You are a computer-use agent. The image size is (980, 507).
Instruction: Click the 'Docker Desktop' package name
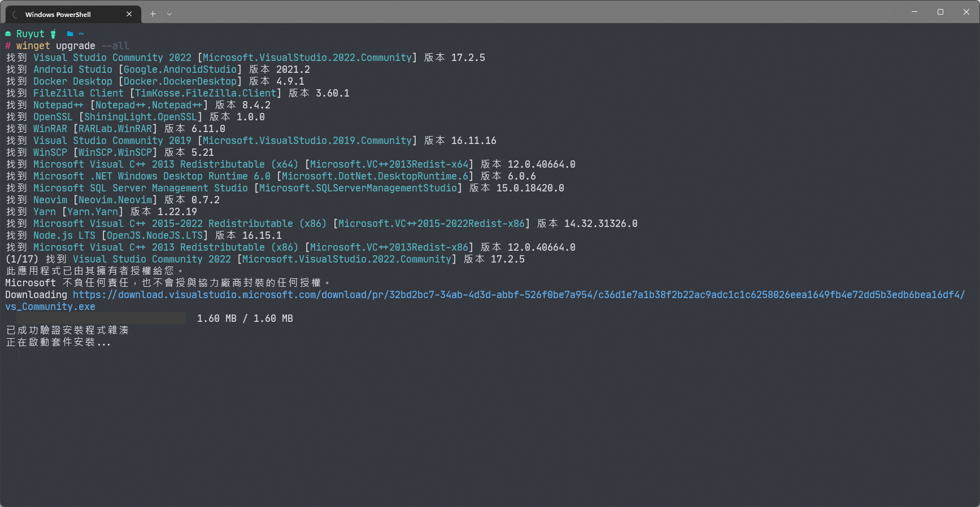73,81
